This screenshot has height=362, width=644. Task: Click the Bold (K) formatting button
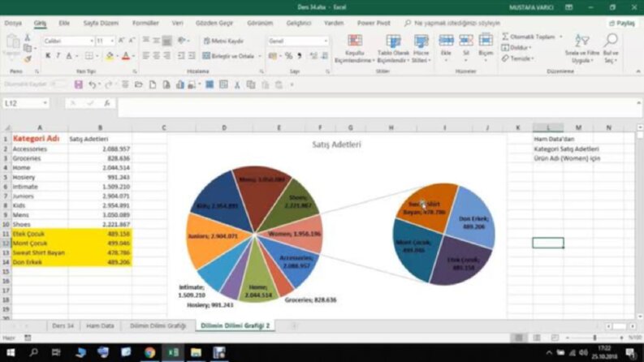(x=48, y=56)
